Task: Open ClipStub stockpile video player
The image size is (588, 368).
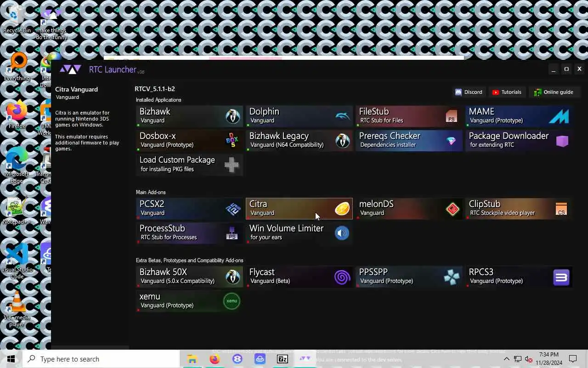Action: pos(519,209)
